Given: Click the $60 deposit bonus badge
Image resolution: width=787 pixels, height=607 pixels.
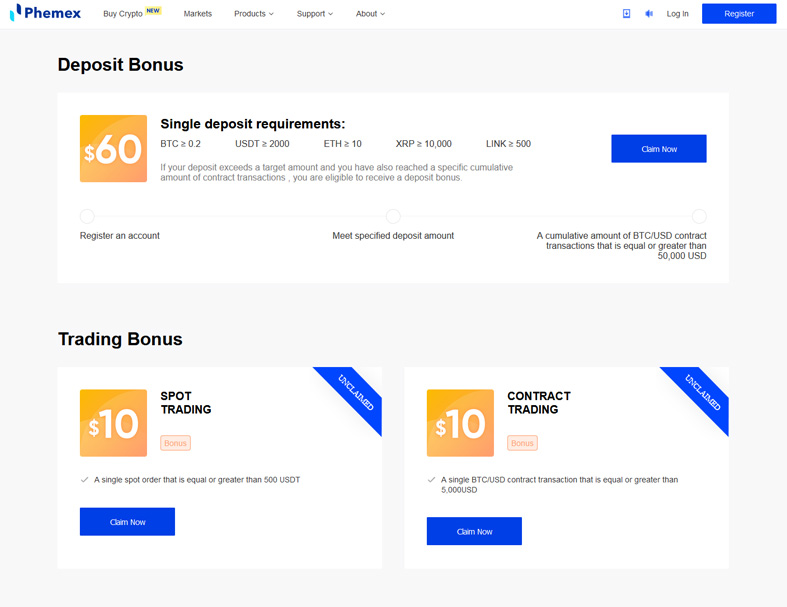Looking at the screenshot, I should coord(113,149).
